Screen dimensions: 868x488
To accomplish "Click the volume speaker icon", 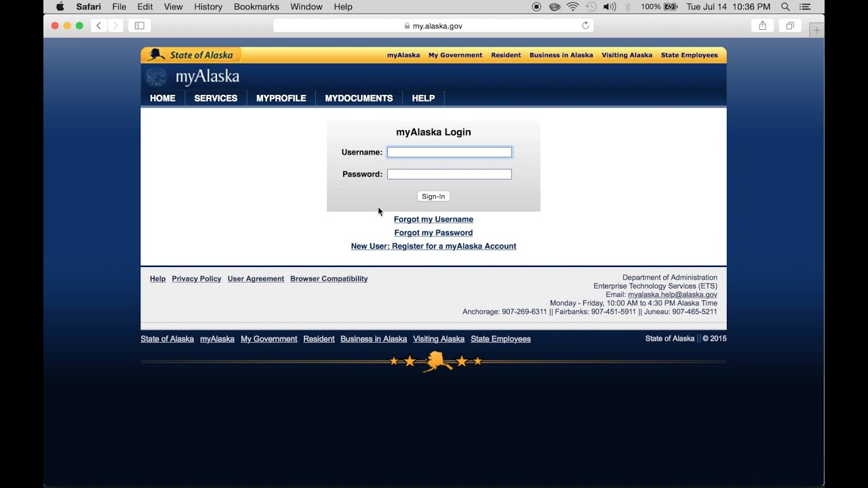I will tap(610, 7).
